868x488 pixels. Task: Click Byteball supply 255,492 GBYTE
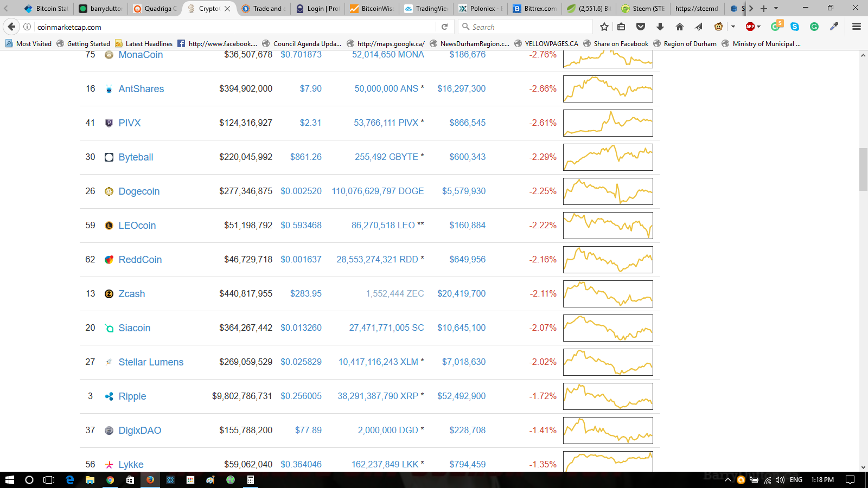click(386, 157)
